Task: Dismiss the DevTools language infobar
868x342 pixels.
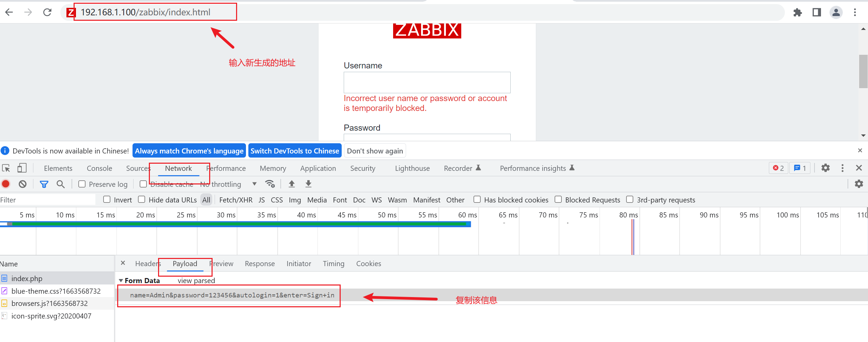Action: tap(860, 150)
